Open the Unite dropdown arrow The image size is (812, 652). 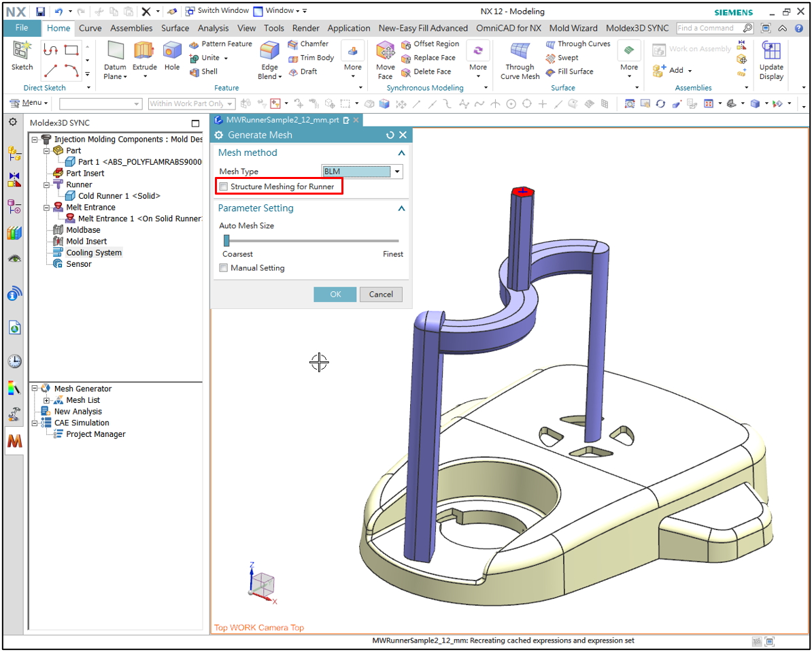225,58
